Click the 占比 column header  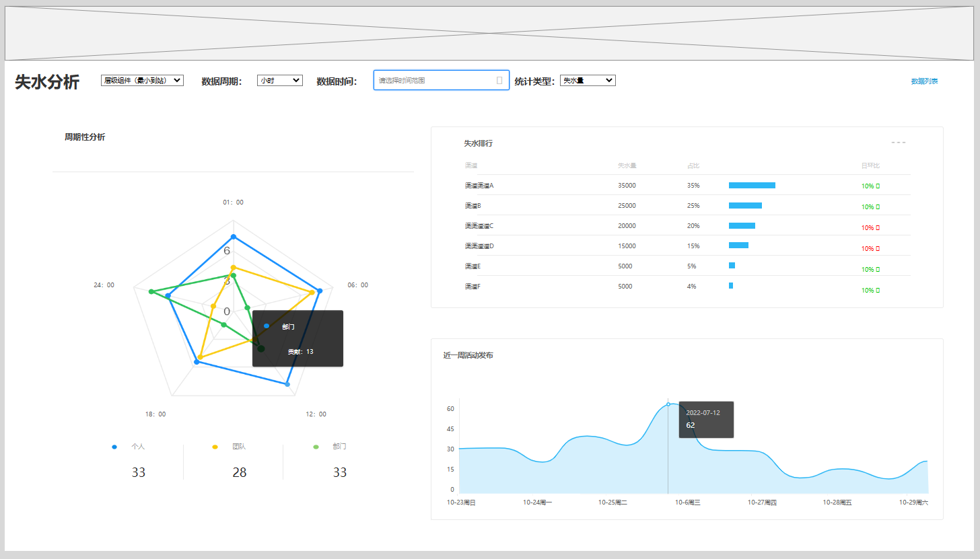click(x=693, y=165)
